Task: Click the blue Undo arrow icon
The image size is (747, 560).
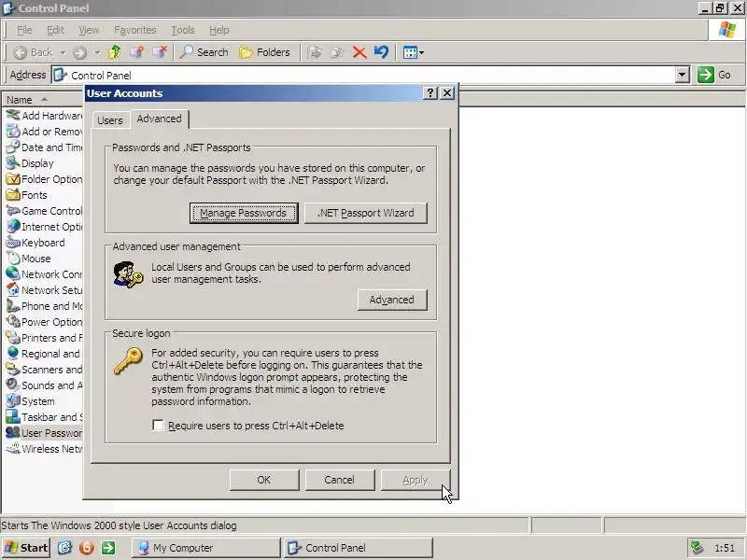Action: (381, 52)
